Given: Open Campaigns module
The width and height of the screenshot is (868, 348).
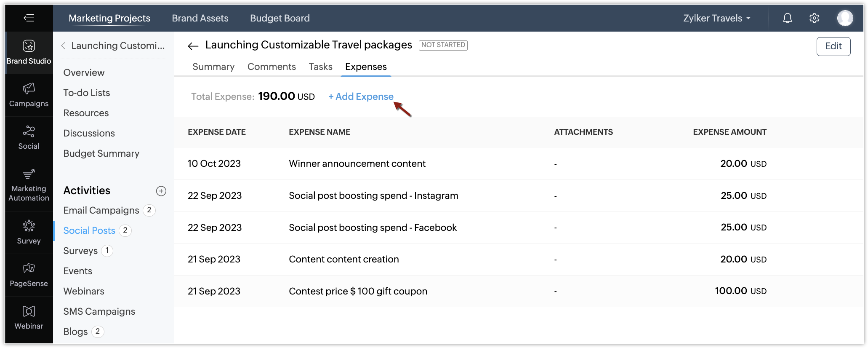Looking at the screenshot, I should pyautogui.click(x=29, y=95).
